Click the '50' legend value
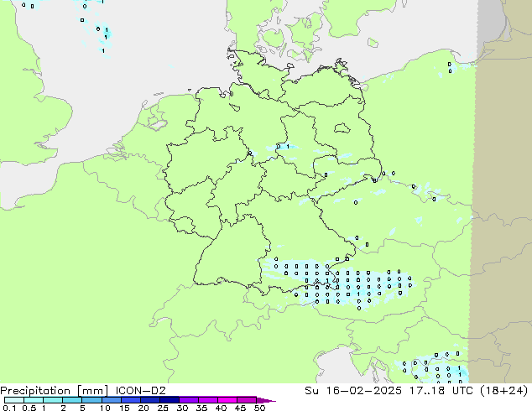This screenshot has width=532, height=411. [x=259, y=408]
